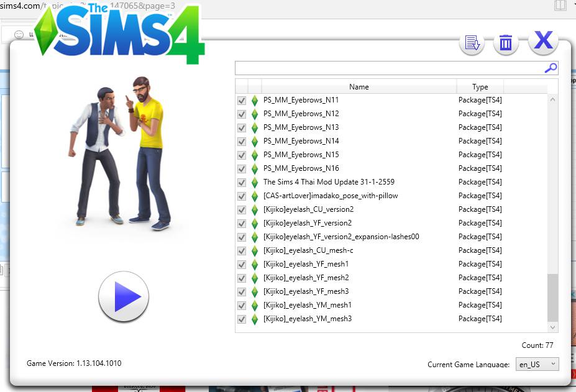Image resolution: width=576 pixels, height=392 pixels.
Task: Toggle imadako_pose_with-pillow checkbox
Action: (242, 196)
